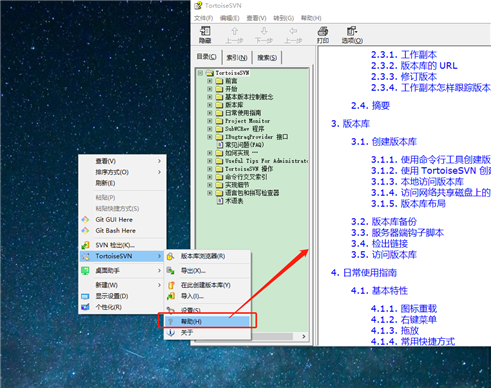Screen dimensions: 491x388
Task: Click the 个性化(R) personalize icon
Action: point(85,307)
